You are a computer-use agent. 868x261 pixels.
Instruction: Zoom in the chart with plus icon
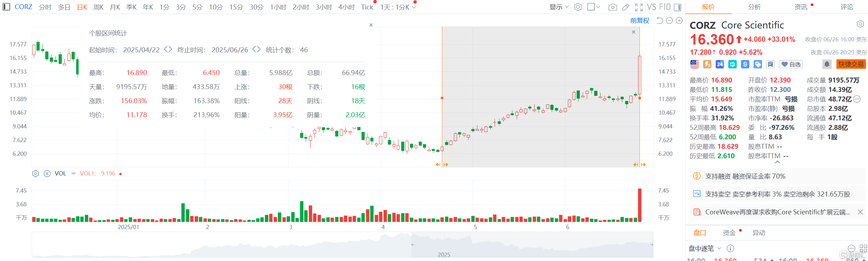679,21
